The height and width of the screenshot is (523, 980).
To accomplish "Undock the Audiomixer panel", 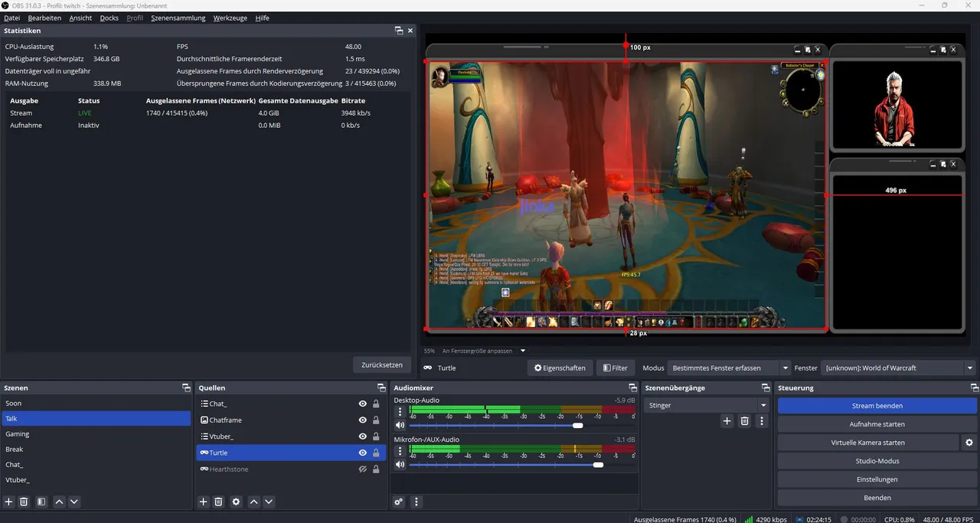I will [632, 388].
